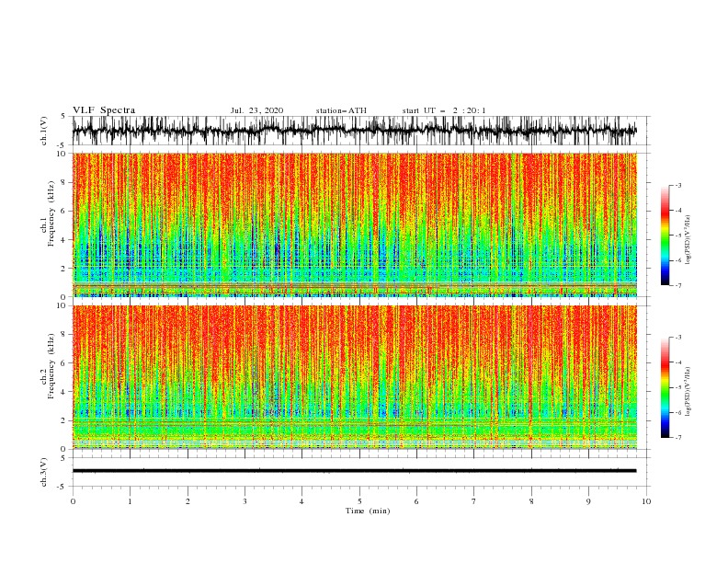728x563 pixels.
Task: Click the ch.2 color bar 'log(PSD)(V²/Hz)' label
Action: click(688, 392)
